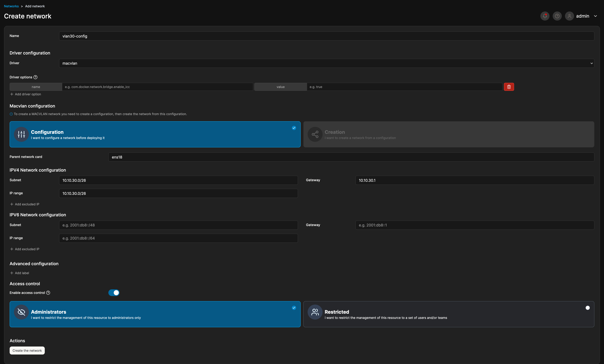The width and height of the screenshot is (604, 364).
Task: Show Enable access control help icon
Action: pyautogui.click(x=48, y=293)
